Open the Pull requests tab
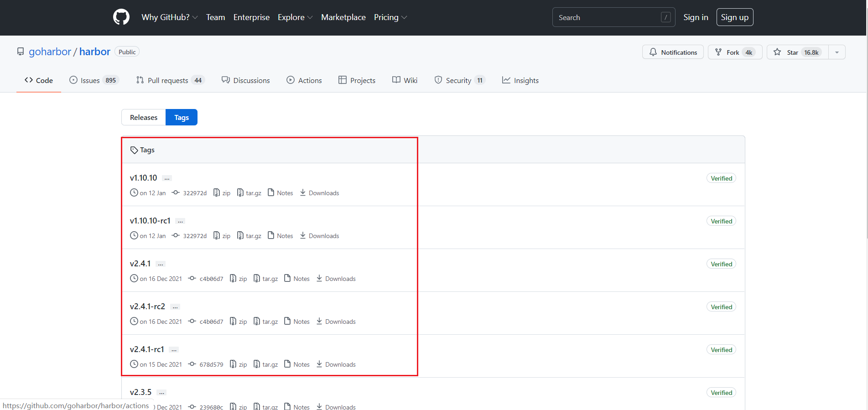Screen dimensions: 868x410 coord(170,80)
